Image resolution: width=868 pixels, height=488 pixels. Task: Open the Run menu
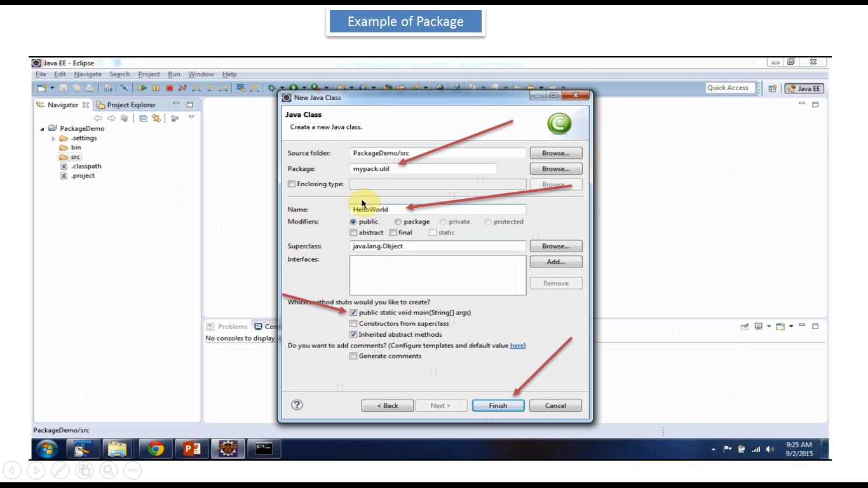tap(174, 74)
